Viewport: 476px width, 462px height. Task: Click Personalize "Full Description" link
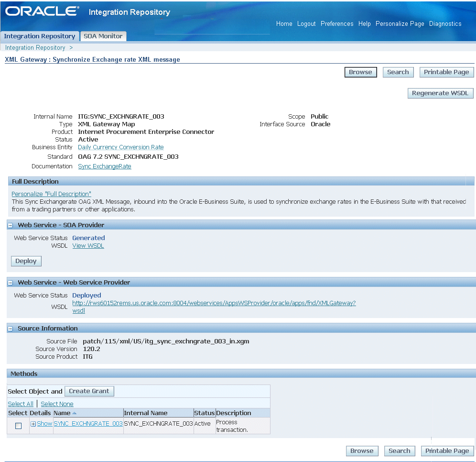pyautogui.click(x=51, y=194)
